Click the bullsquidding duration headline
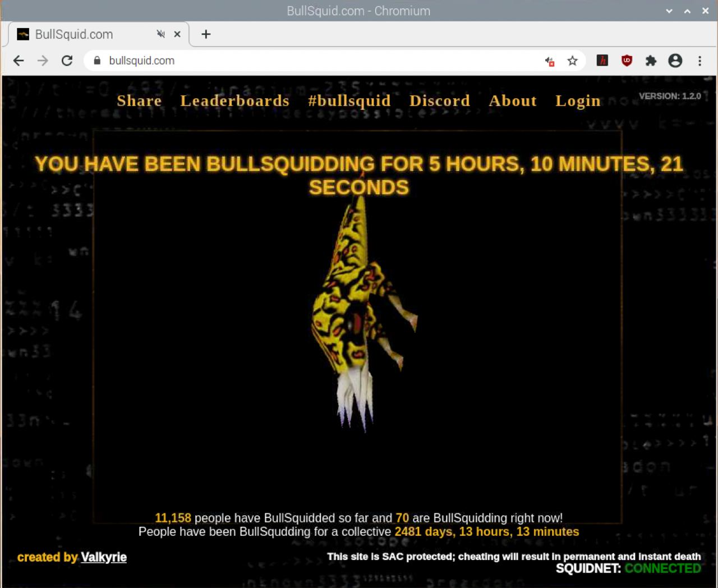 359,176
